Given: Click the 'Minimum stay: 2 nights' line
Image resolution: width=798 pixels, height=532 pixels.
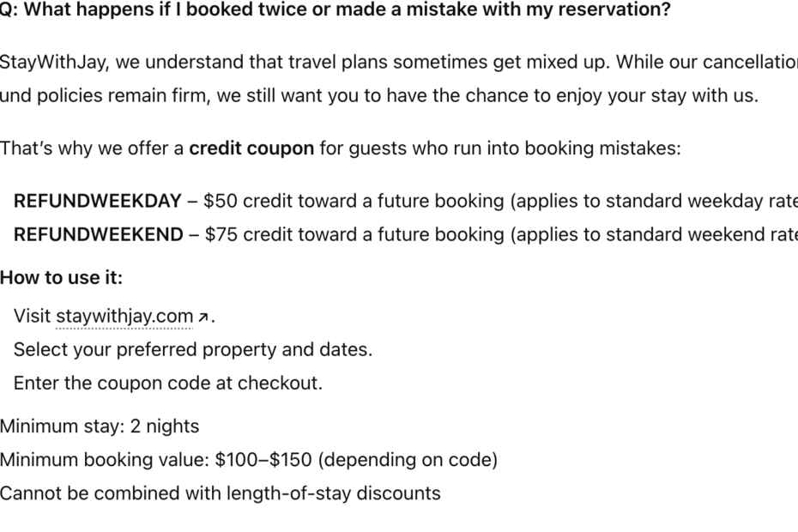Looking at the screenshot, I should (x=100, y=426).
